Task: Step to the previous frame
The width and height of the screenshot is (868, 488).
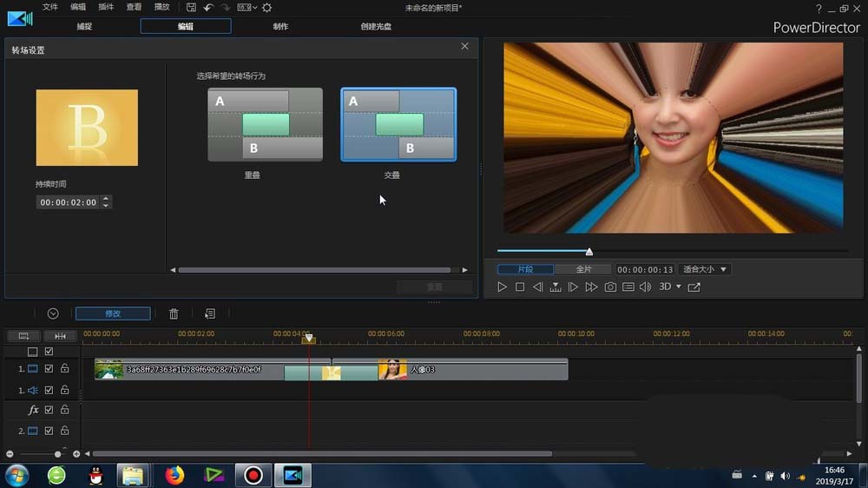Action: click(537, 287)
